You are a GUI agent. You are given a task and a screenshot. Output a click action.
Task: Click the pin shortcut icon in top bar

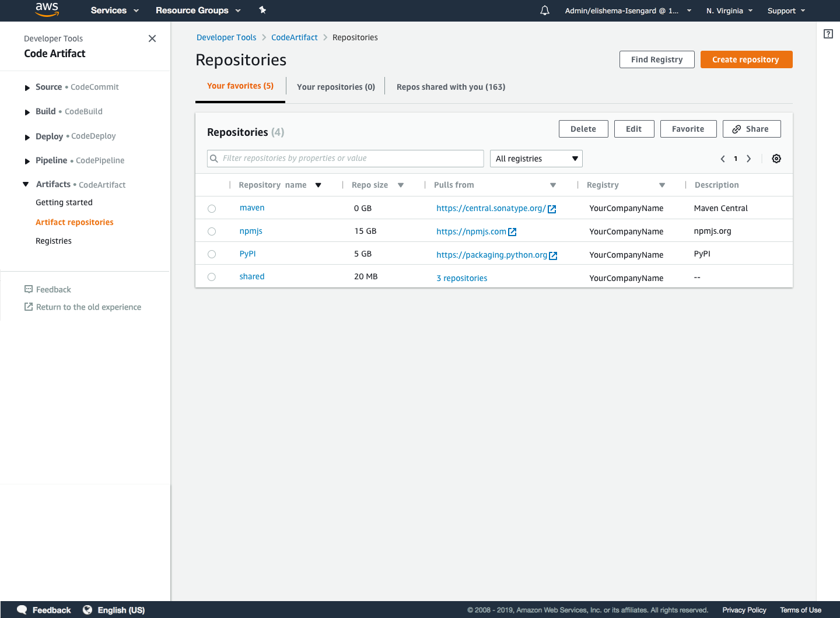pyautogui.click(x=262, y=10)
